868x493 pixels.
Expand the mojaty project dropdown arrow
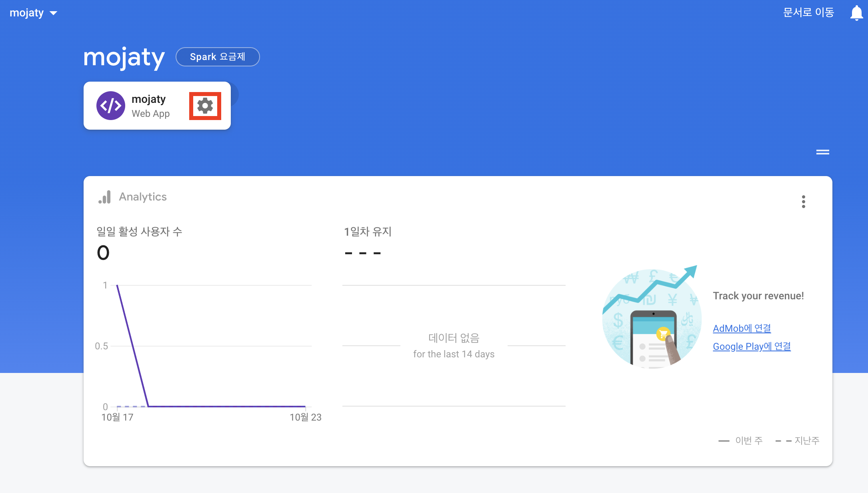(x=54, y=13)
